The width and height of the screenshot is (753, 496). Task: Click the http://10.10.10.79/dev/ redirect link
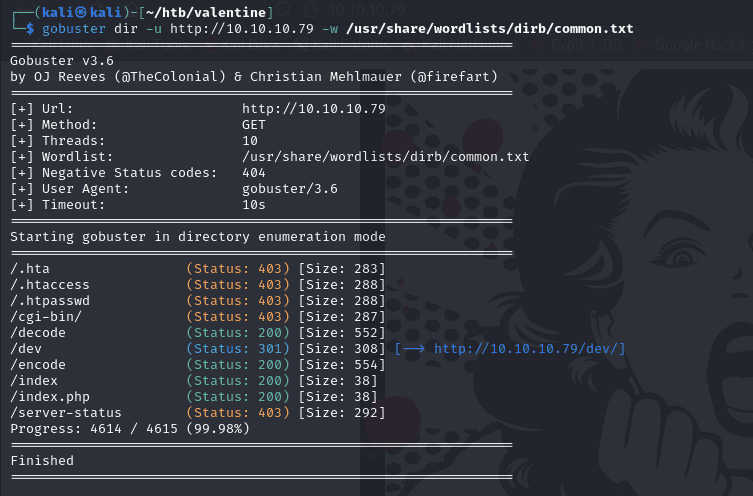click(529, 348)
